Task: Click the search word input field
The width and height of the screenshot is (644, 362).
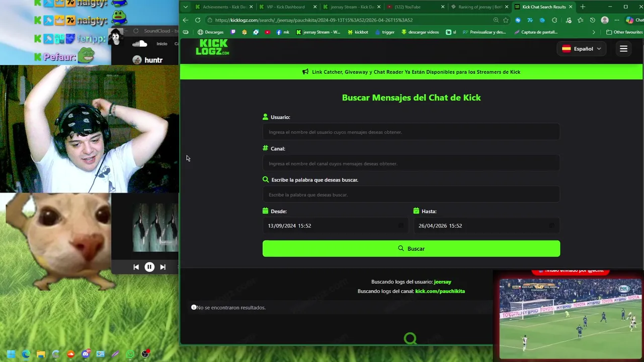Action: 411,195
